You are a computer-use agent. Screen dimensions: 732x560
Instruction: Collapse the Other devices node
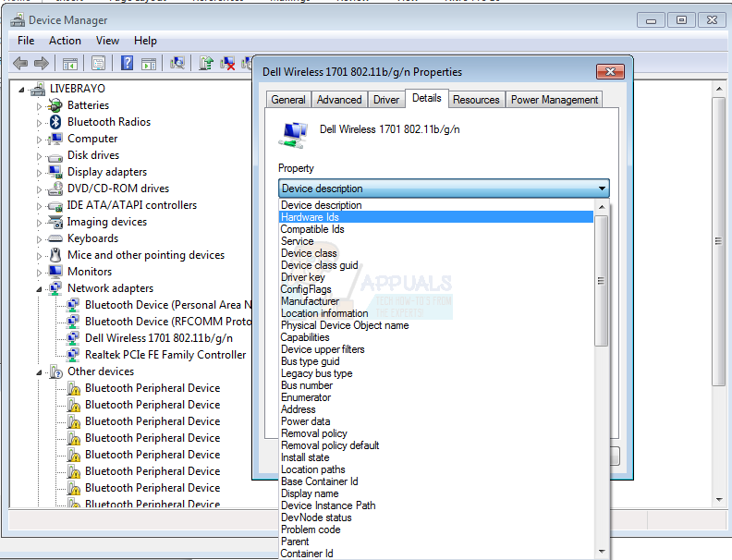coord(39,372)
